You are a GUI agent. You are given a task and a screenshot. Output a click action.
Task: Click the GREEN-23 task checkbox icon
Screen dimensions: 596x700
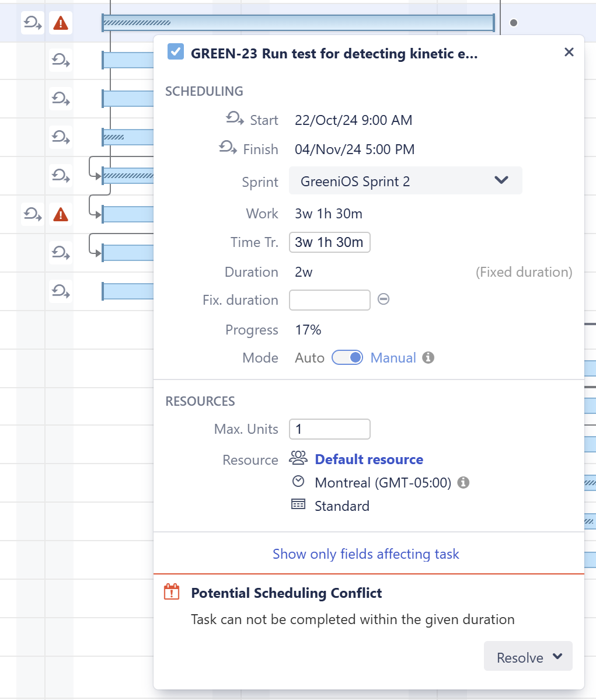(175, 52)
